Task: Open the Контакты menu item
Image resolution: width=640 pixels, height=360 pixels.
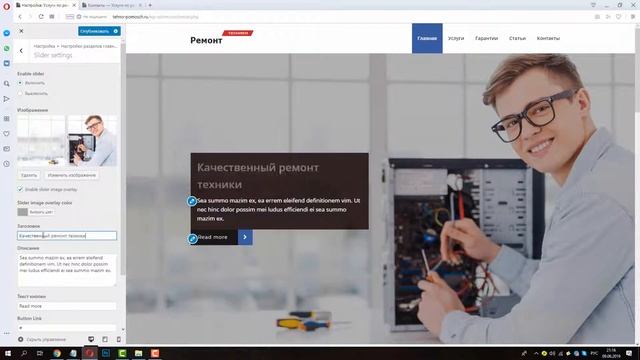Action: point(548,38)
